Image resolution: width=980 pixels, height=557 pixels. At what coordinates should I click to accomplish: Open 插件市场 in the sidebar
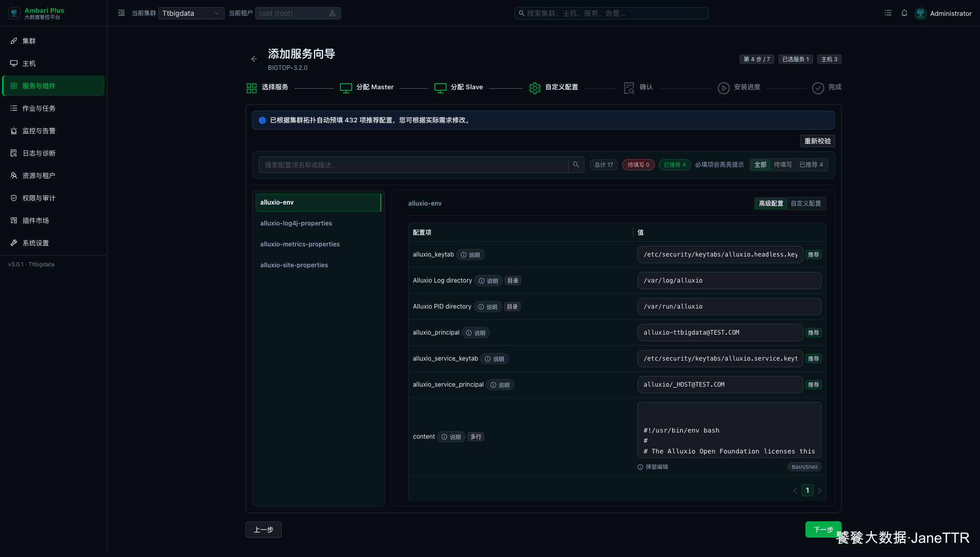(53, 220)
